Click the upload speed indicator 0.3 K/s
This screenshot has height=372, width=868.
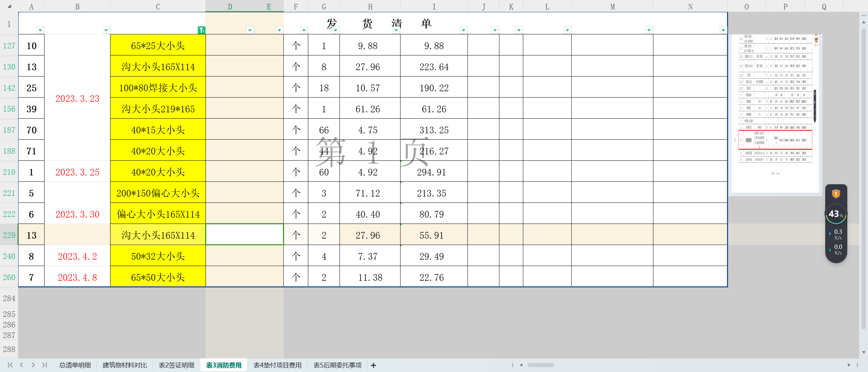[x=836, y=234]
